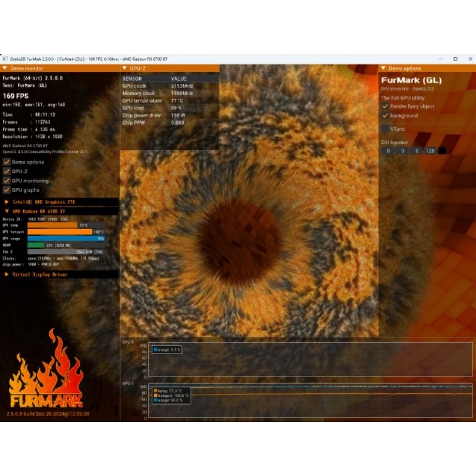This screenshot has width=476, height=476.
Task: Click the Frames 112763 value
Action: 43,122
